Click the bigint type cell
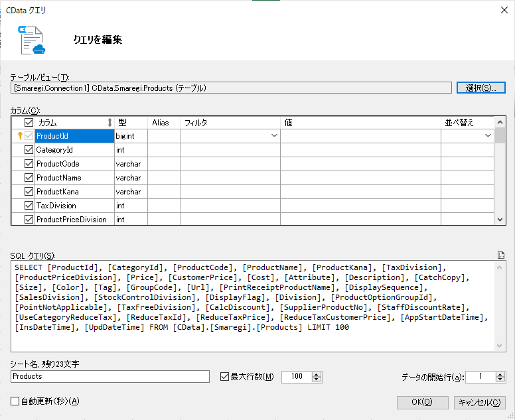This screenshot has width=515, height=420. coord(131,135)
